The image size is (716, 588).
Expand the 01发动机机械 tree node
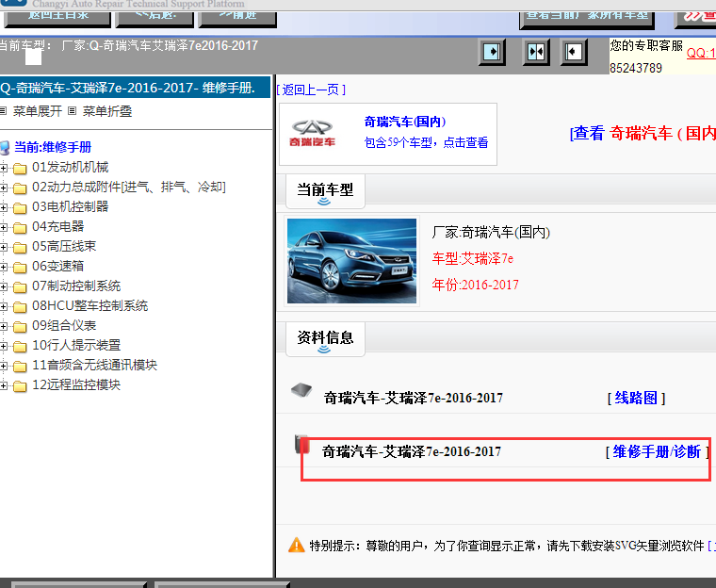tap(4, 168)
